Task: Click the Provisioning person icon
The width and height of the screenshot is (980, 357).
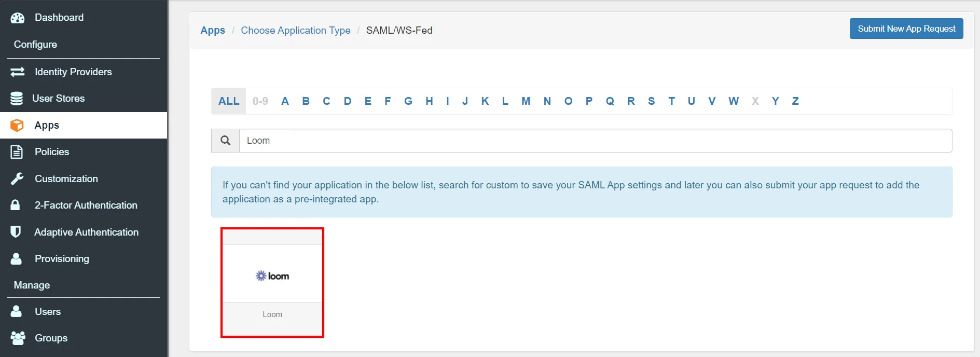Action: click(16, 258)
